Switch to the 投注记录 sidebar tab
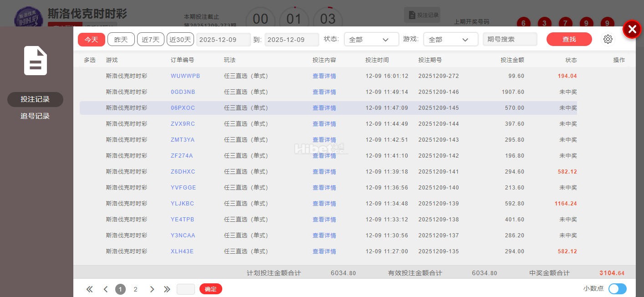The height and width of the screenshot is (297, 644). [x=35, y=99]
